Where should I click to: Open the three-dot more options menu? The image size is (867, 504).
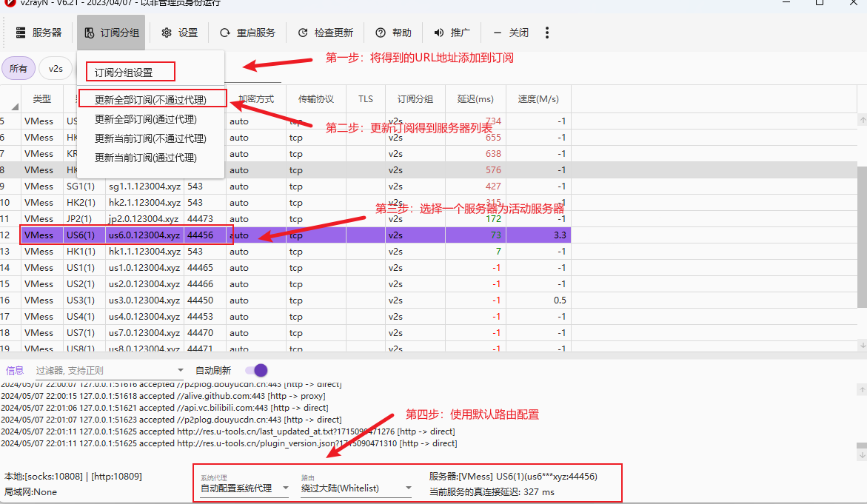click(547, 33)
